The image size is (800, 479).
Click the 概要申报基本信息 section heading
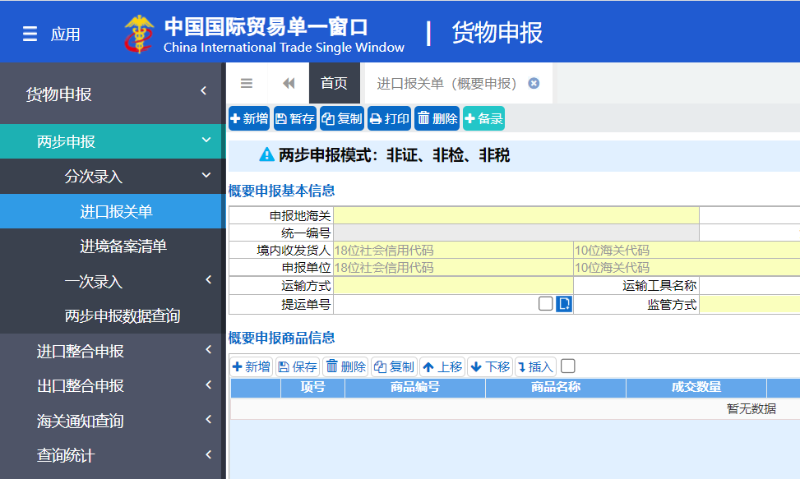[282, 191]
